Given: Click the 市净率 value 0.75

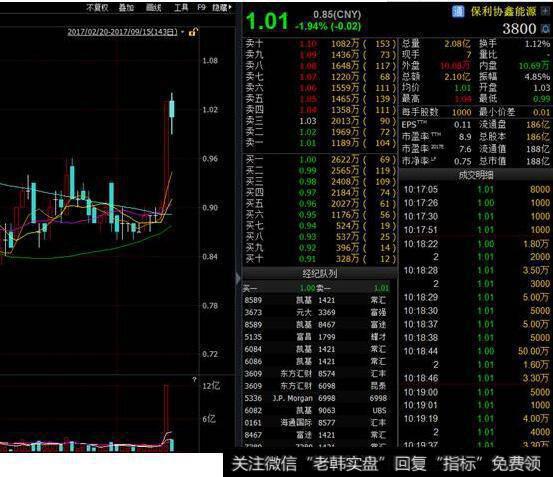Looking at the screenshot, I should 463,161.
